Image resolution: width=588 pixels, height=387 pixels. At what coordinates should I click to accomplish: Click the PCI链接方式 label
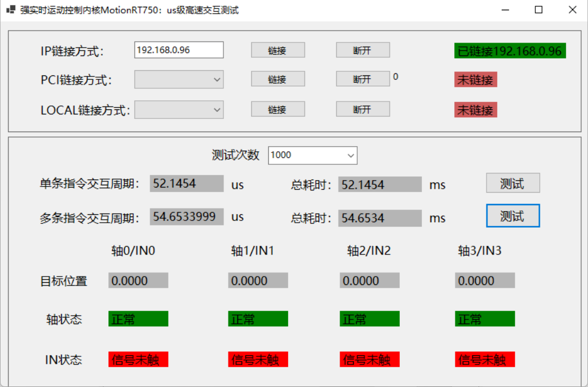[x=77, y=80]
